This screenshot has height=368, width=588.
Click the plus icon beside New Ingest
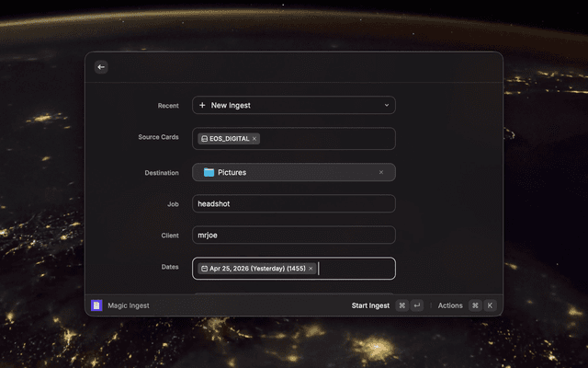(202, 106)
